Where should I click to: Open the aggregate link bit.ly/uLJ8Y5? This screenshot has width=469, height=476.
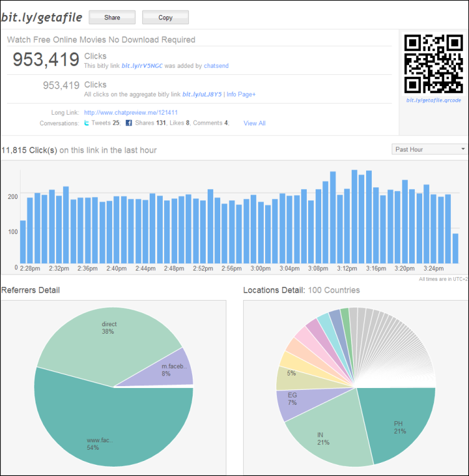pyautogui.click(x=202, y=95)
